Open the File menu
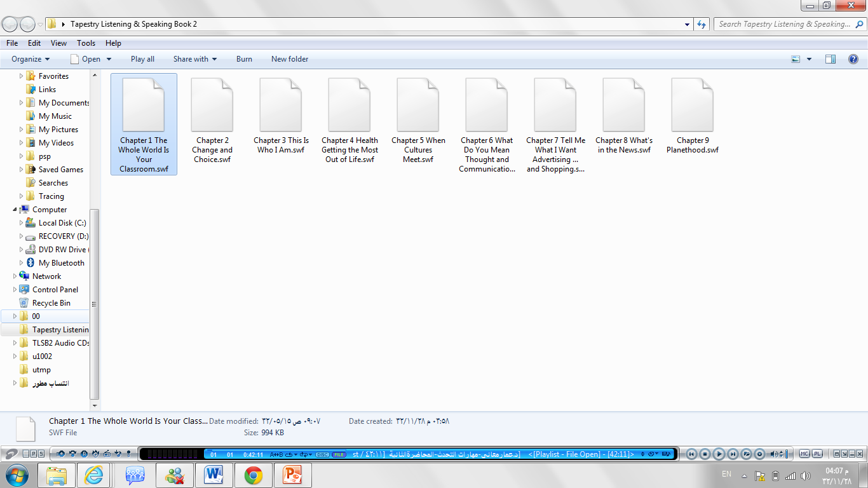868x488 pixels. point(12,43)
